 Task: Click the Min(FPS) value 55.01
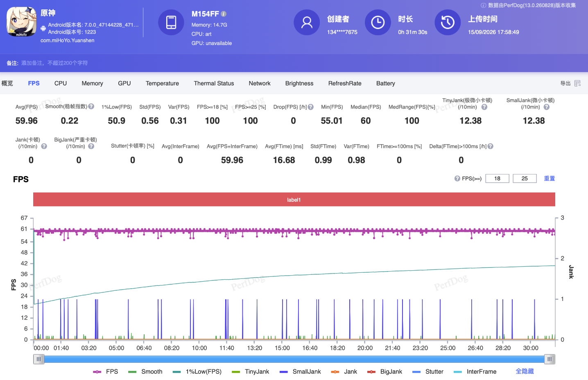(332, 121)
